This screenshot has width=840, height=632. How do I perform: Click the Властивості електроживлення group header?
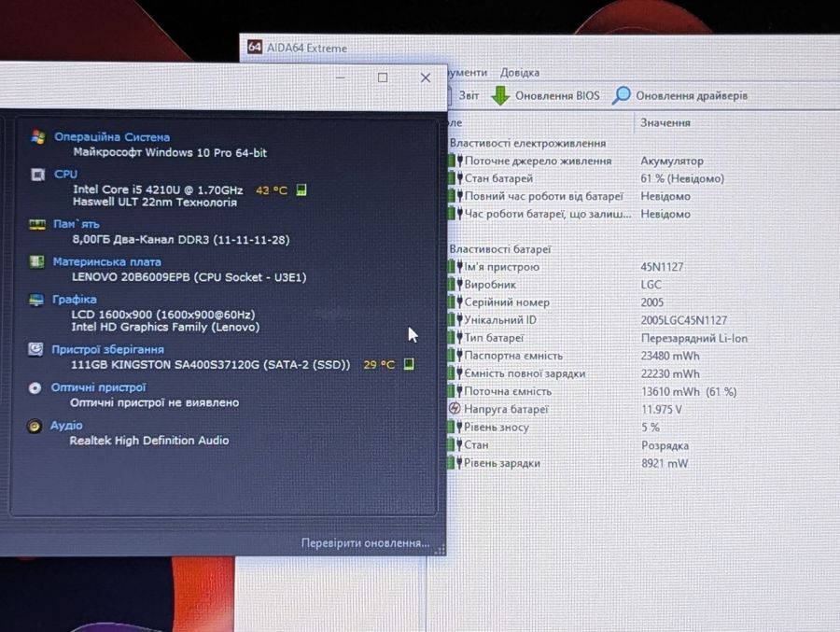527,143
